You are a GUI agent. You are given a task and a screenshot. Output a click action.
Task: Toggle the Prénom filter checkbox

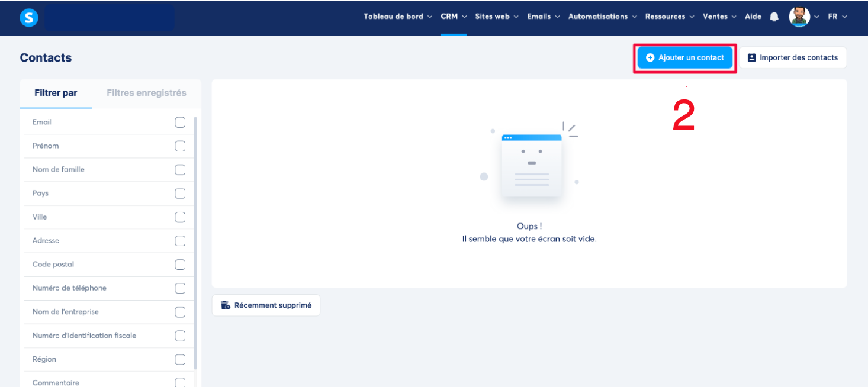pyautogui.click(x=180, y=146)
